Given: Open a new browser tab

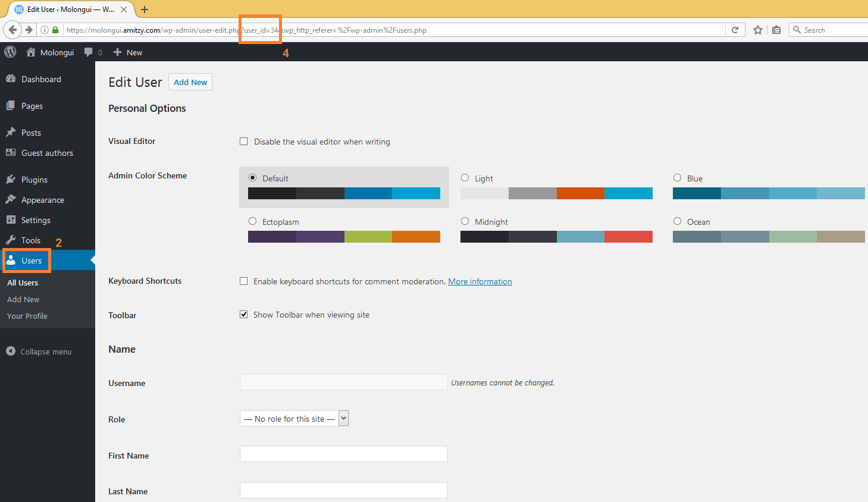Looking at the screenshot, I should [x=145, y=10].
